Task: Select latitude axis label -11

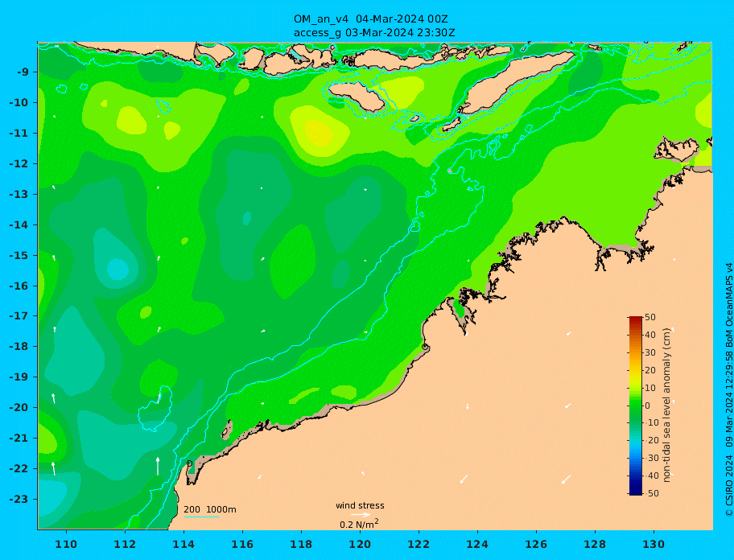Action: click(21, 134)
